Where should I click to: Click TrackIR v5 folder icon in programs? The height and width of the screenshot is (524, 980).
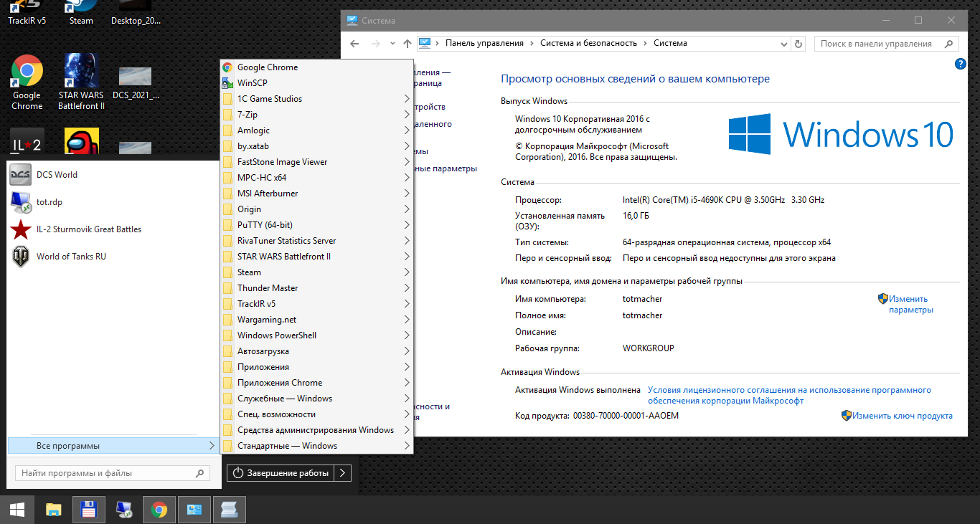[x=227, y=304]
